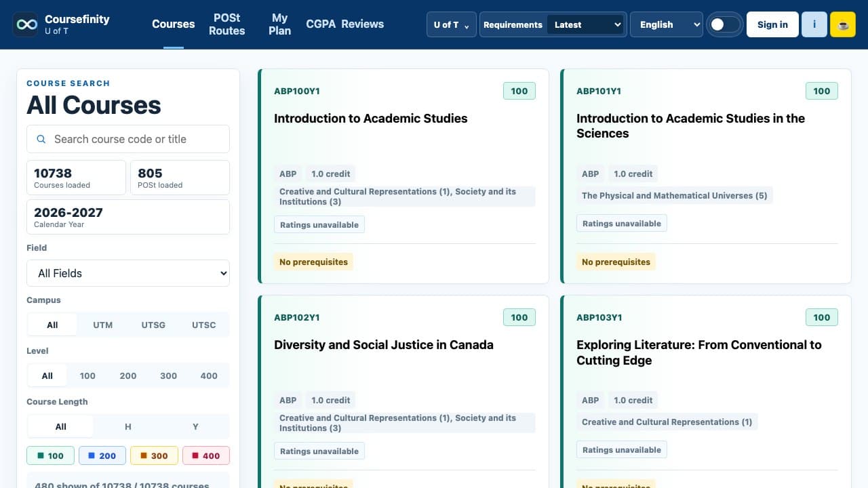Go to the Courses tab
The image size is (868, 488).
(x=174, y=24)
